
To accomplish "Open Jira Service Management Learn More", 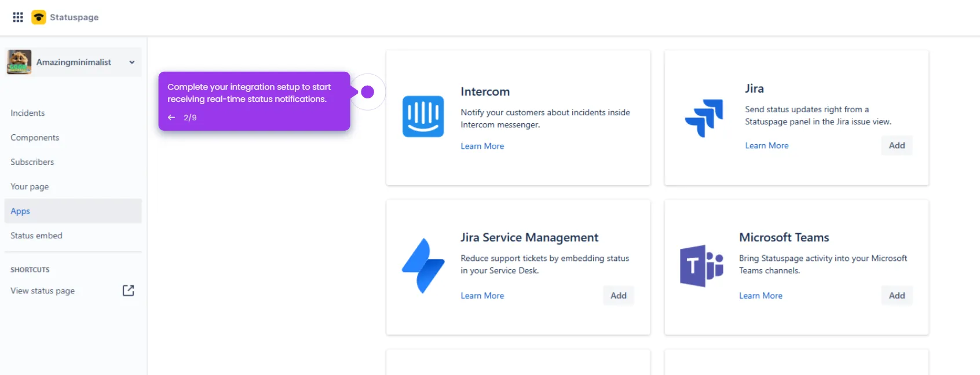I will 482,296.
